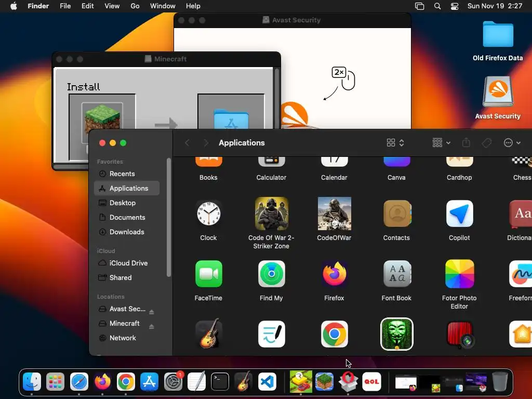The width and height of the screenshot is (532, 399).
Task: Click Finder icon in the Dock
Action: tap(32, 381)
